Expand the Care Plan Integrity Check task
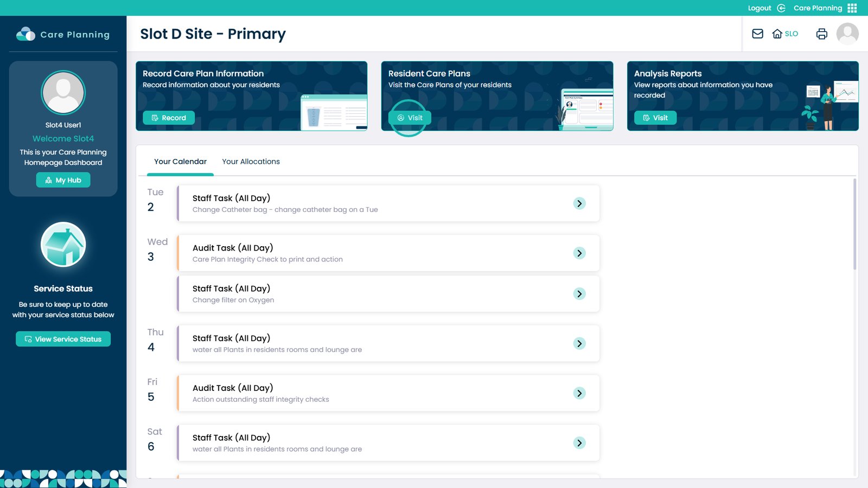This screenshot has height=488, width=868. pos(579,253)
